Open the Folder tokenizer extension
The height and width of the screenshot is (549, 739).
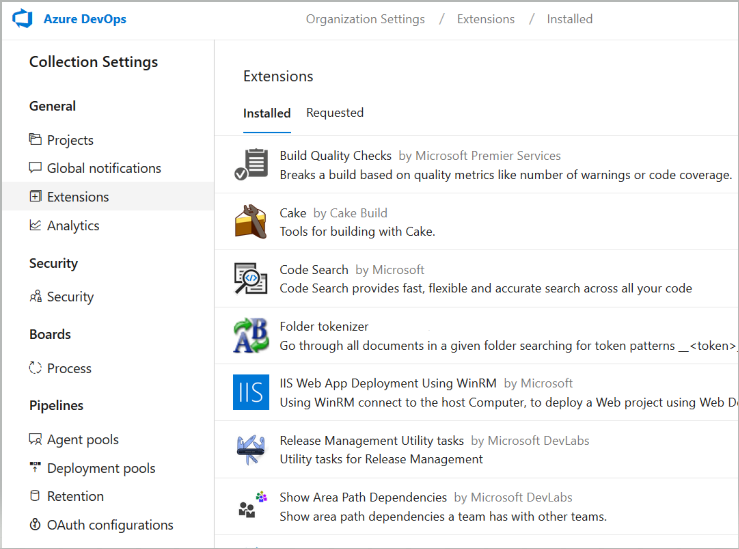coord(324,327)
